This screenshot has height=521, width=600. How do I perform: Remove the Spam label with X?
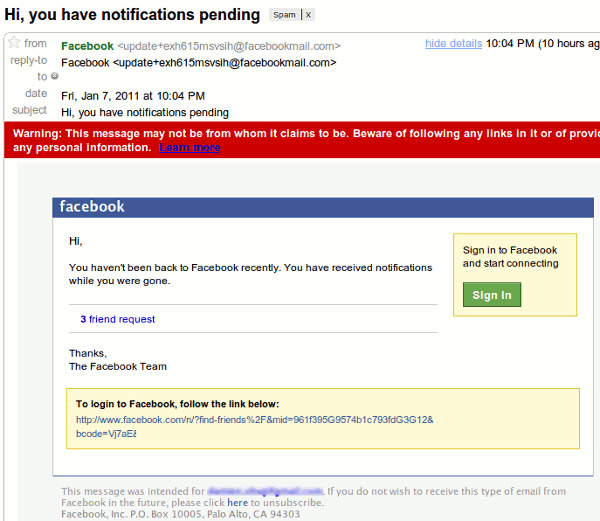coord(308,15)
